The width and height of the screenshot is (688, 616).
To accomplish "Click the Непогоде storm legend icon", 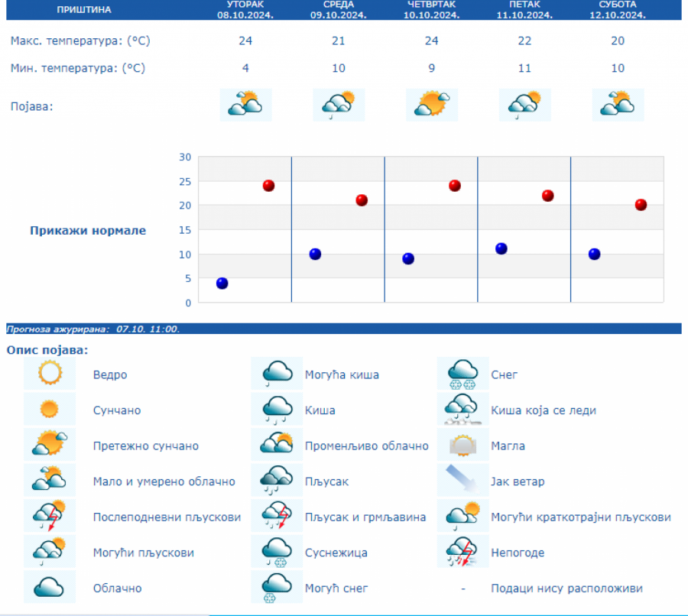I will [462, 553].
